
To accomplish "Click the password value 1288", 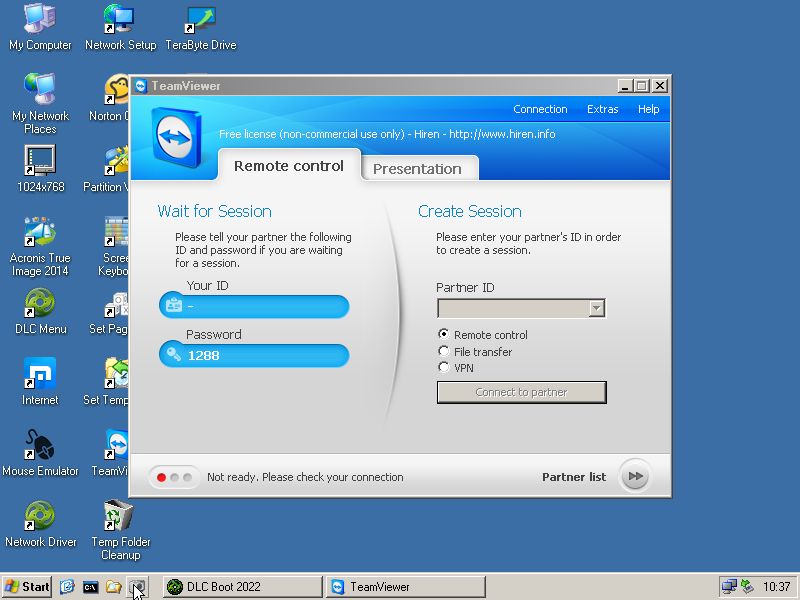I will (204, 355).
